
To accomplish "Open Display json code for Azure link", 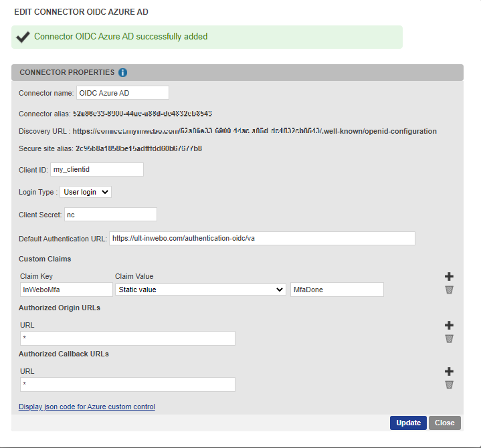I will 87,407.
